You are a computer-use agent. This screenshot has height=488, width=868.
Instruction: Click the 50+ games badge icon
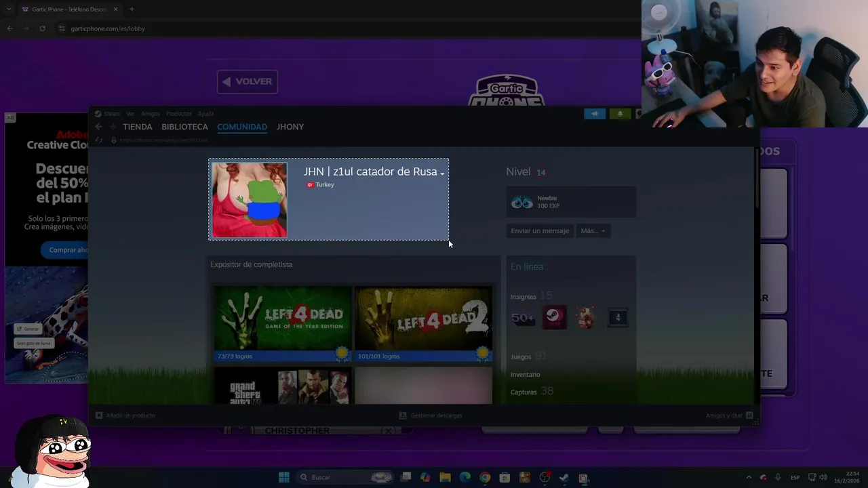(x=523, y=318)
